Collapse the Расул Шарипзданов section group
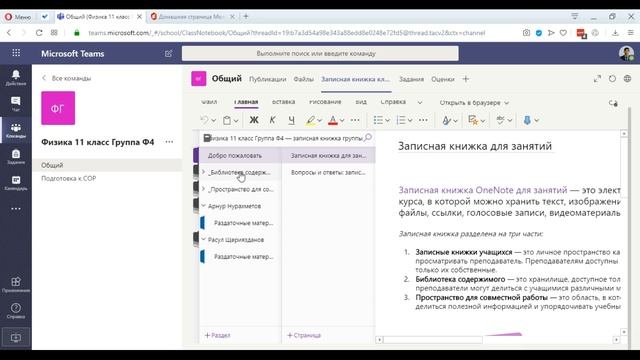 tap(203, 239)
